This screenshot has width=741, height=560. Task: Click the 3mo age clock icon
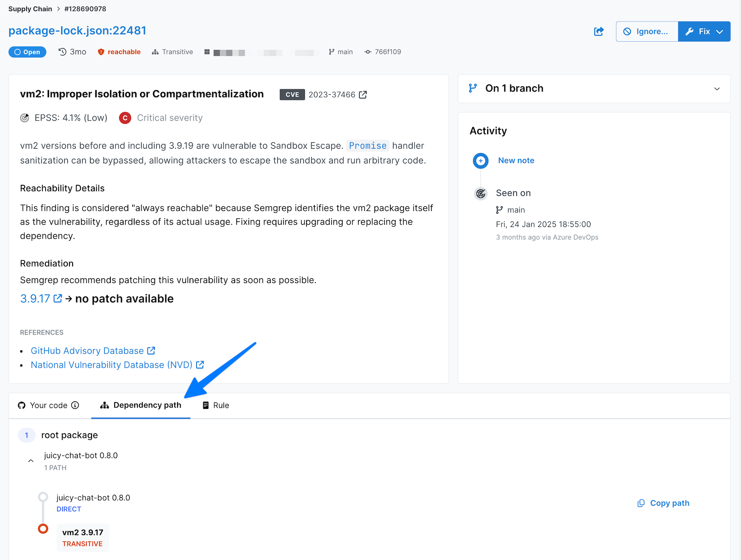click(x=62, y=52)
